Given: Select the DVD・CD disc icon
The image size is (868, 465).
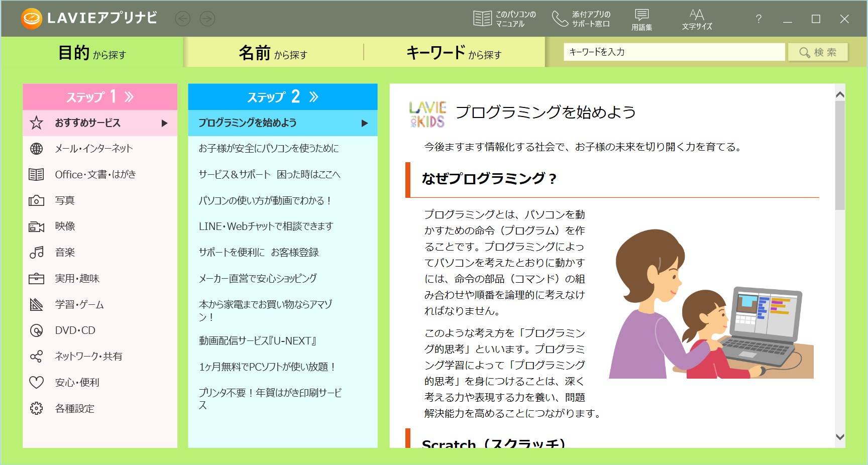Looking at the screenshot, I should 36,330.
